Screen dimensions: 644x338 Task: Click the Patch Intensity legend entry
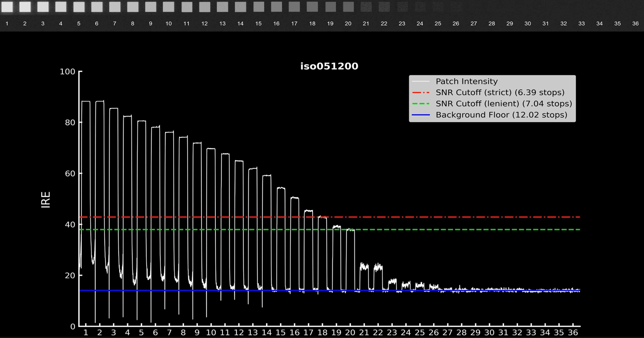(467, 81)
